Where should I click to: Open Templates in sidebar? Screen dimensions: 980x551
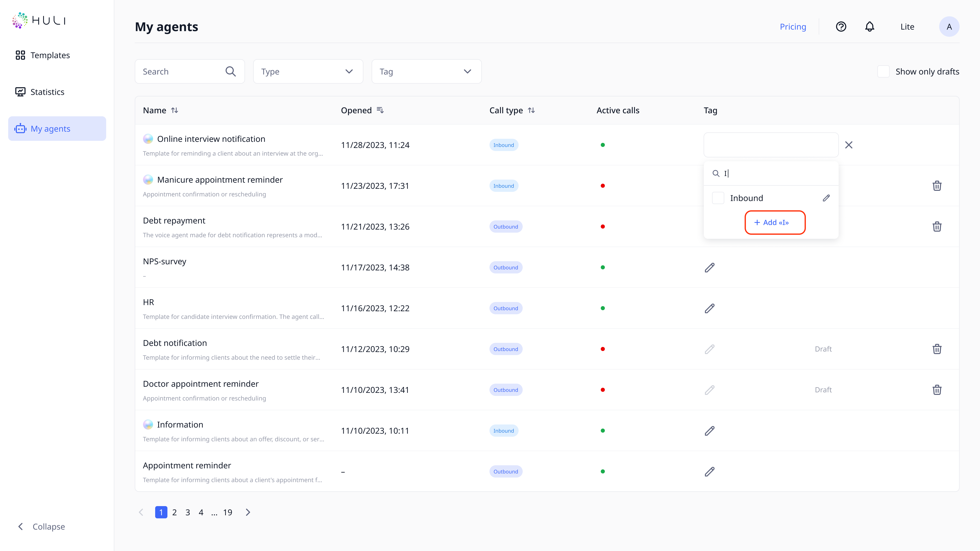[50, 55]
